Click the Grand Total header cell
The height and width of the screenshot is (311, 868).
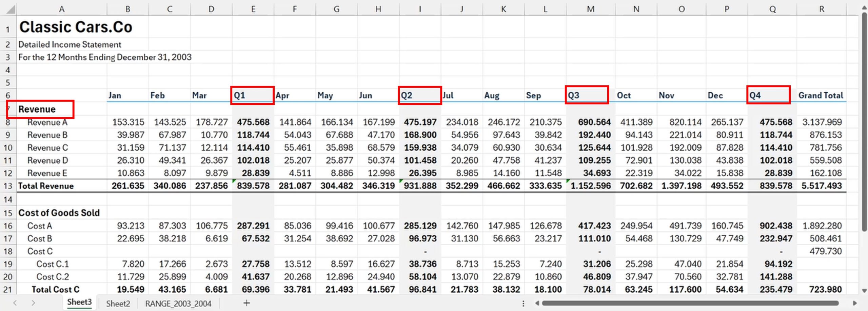coord(821,95)
